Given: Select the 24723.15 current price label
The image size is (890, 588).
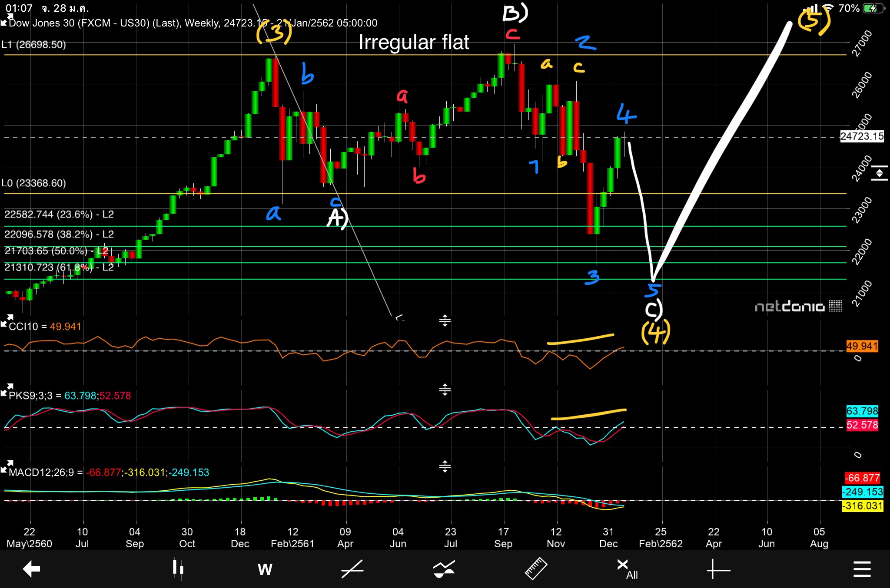Looking at the screenshot, I should click(x=861, y=136).
